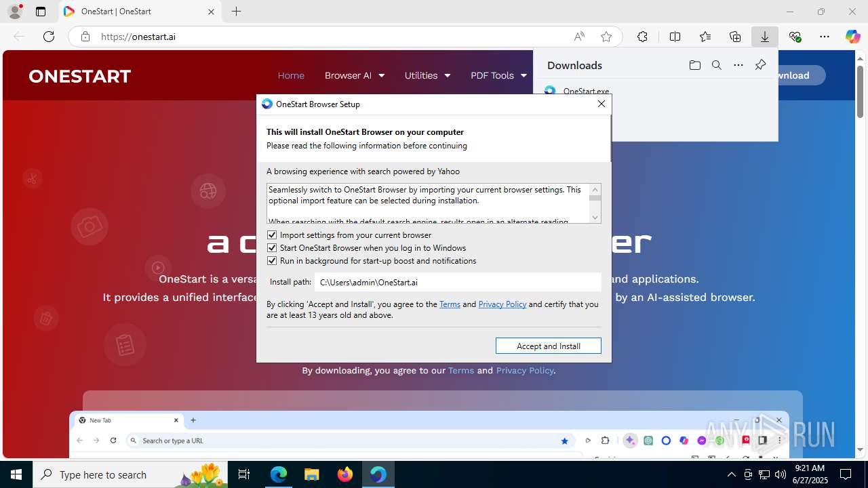868x488 pixels.
Task: Open a new tab with plus icon
Action: point(236,12)
